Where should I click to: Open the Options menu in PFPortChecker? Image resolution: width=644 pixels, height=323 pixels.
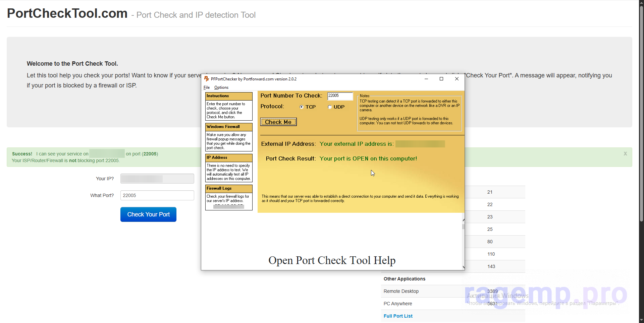click(x=221, y=87)
